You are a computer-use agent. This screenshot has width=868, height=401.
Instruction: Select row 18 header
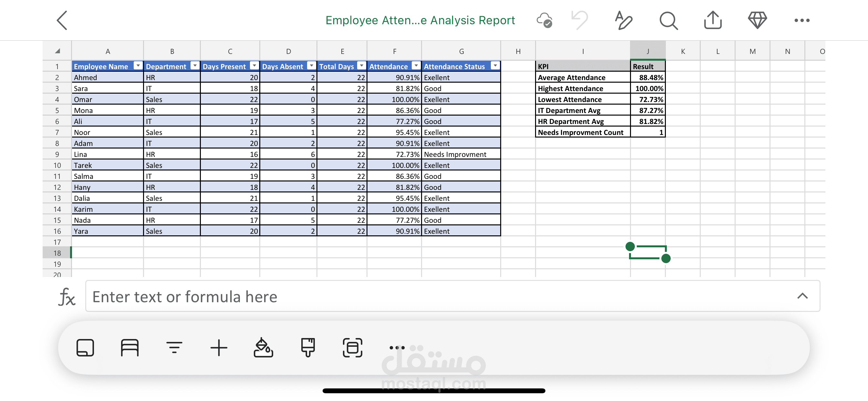pos(57,253)
